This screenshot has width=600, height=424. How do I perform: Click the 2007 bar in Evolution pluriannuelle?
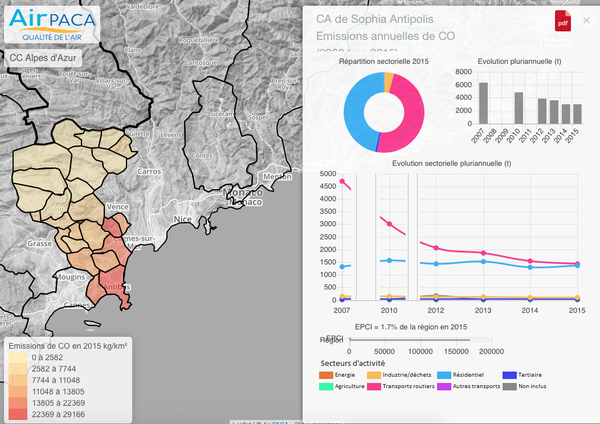pos(483,102)
